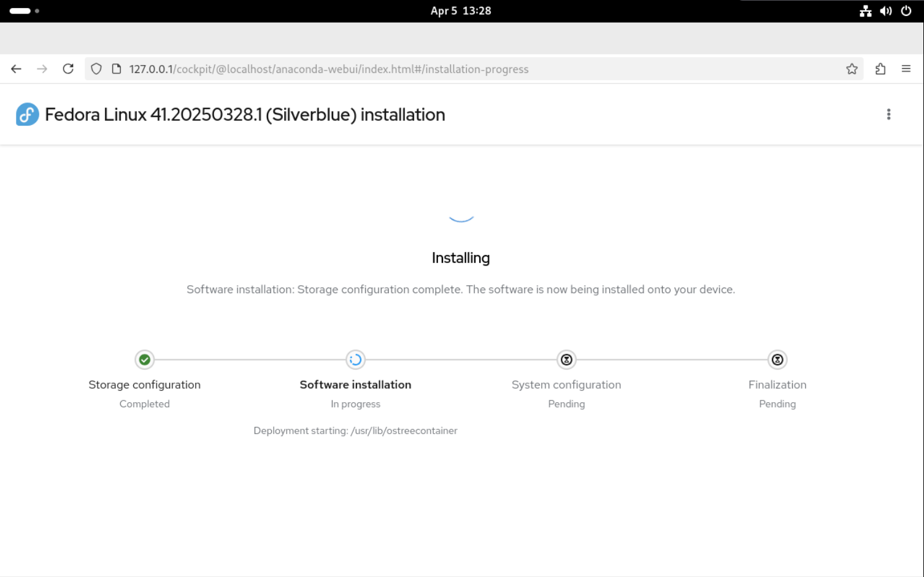Click the browser back arrow

17,69
